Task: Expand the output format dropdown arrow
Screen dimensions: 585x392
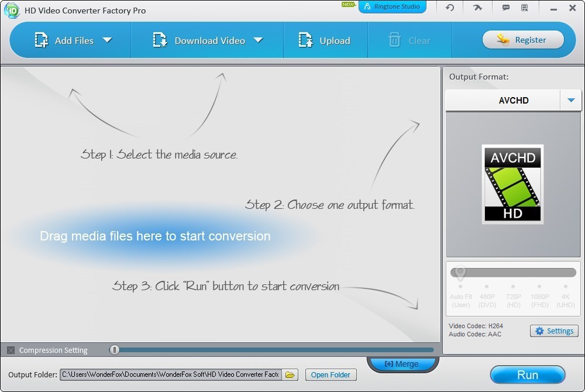Action: click(x=571, y=100)
